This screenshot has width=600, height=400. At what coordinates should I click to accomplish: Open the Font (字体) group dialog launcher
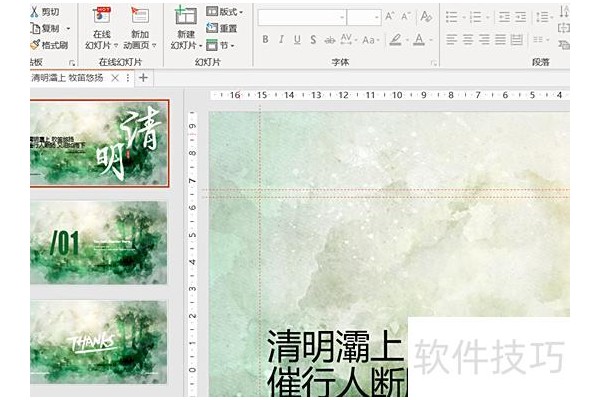click(434, 63)
